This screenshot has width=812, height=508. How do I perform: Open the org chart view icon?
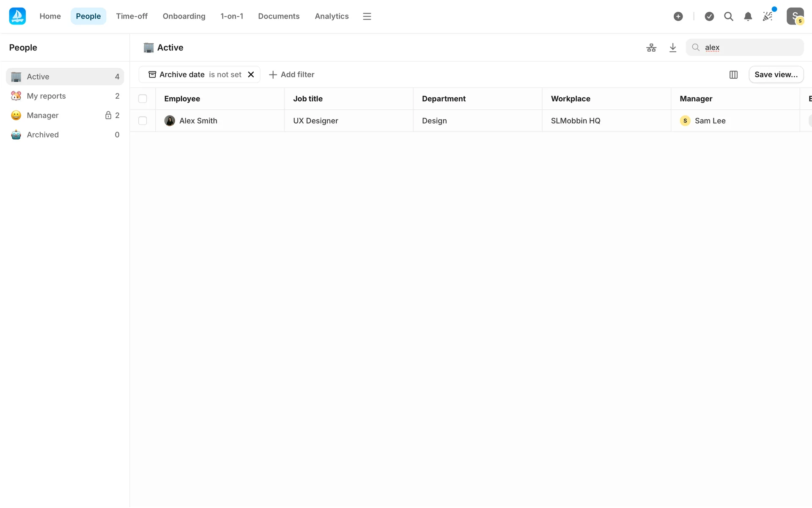[651, 47]
